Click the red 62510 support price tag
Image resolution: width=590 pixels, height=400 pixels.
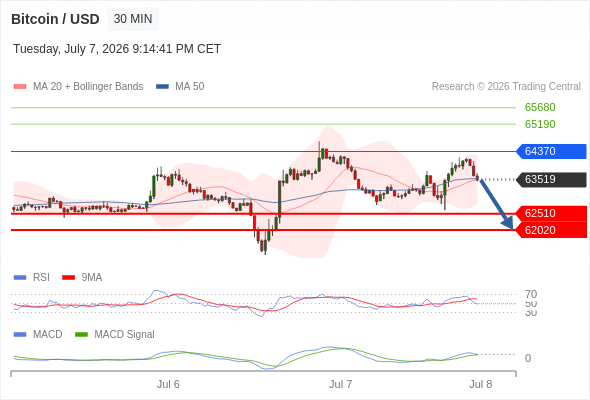tap(551, 213)
